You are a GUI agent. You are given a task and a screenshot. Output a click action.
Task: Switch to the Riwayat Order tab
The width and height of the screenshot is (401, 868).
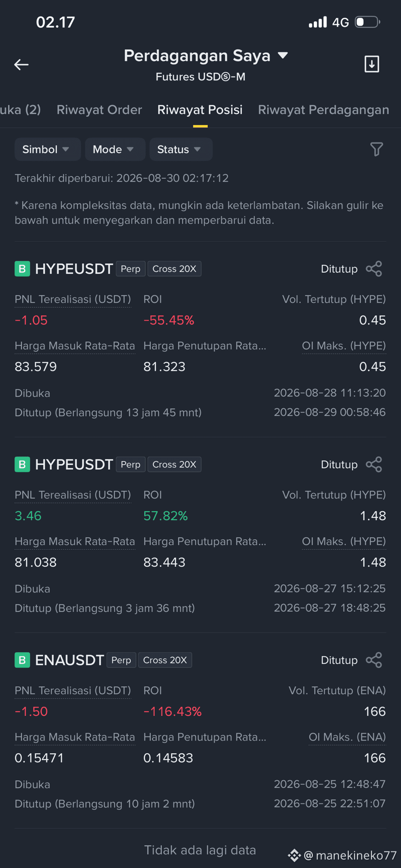coord(99,110)
